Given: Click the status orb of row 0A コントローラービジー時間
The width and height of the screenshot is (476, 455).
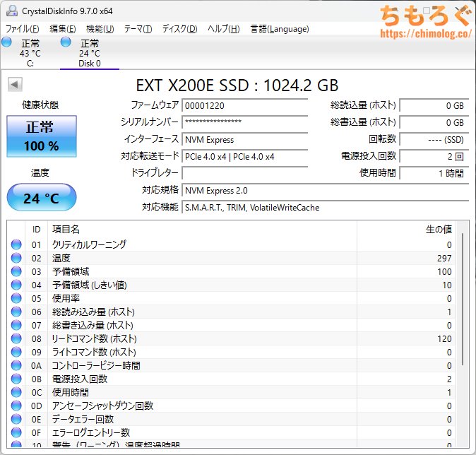Looking at the screenshot, I should click(x=16, y=365).
